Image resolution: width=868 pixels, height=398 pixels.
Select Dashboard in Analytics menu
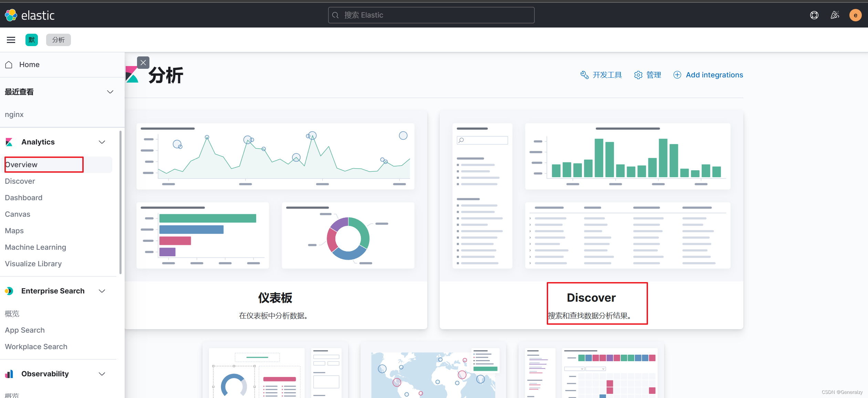point(24,198)
